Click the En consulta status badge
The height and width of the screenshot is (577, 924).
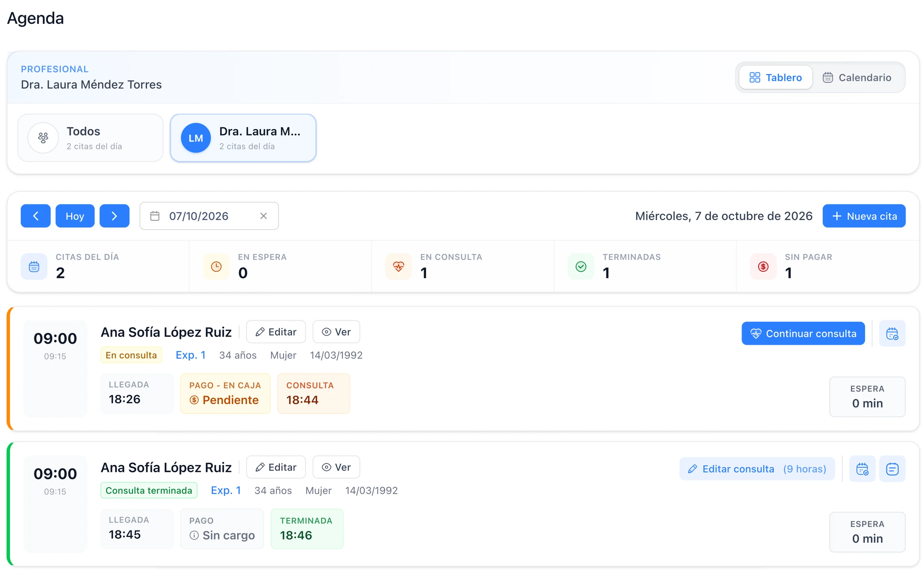(x=131, y=355)
